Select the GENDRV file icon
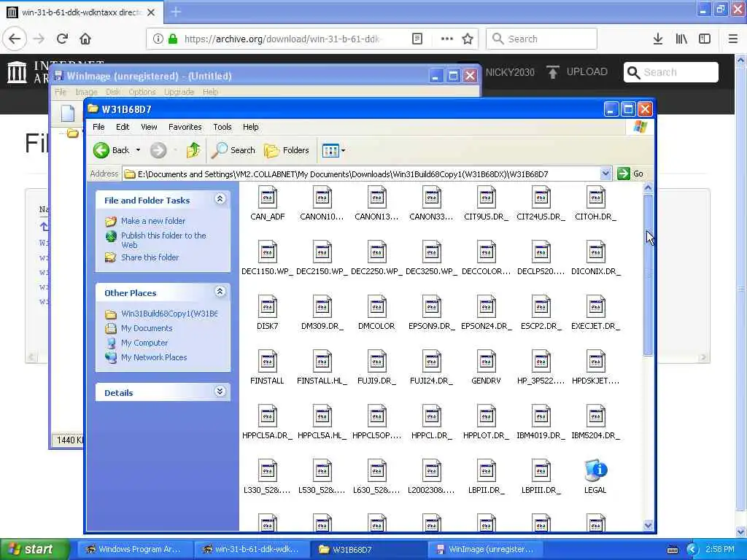 [486, 362]
